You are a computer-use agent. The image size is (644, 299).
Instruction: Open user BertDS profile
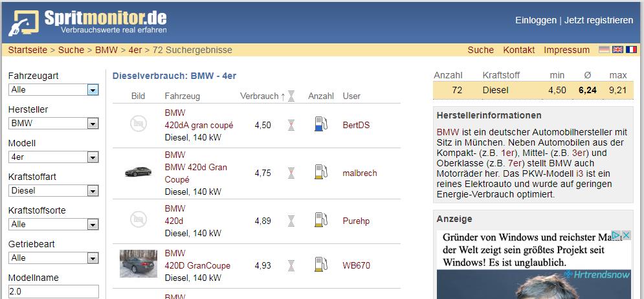tap(356, 126)
